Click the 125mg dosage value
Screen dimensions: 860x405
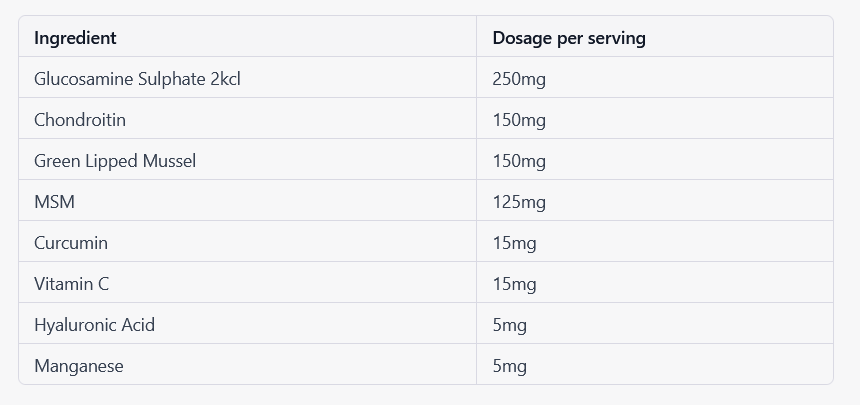pos(519,202)
